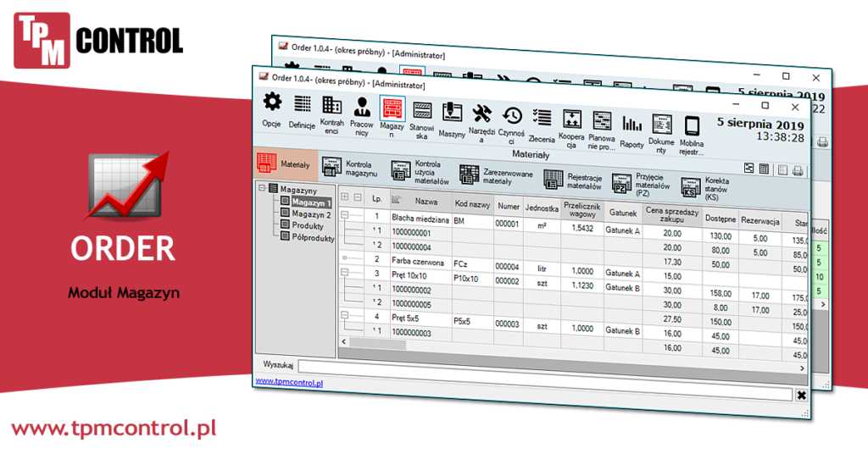
Task: Sort by the Kod nazwy column header
Action: click(473, 204)
